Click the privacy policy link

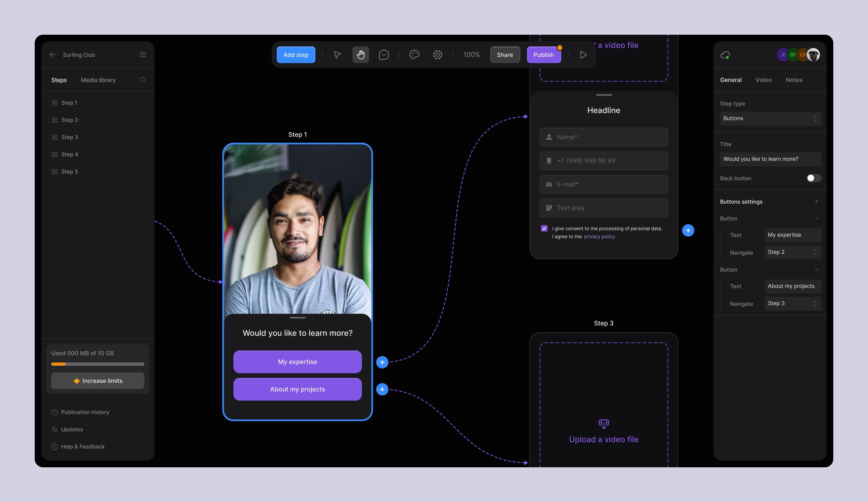pyautogui.click(x=599, y=237)
